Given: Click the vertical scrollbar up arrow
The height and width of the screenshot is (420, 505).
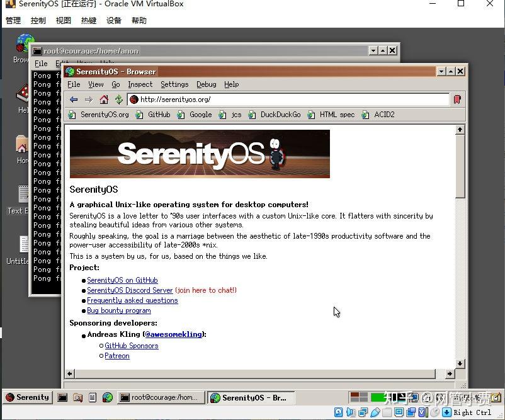Looking at the screenshot, I should pyautogui.click(x=460, y=130).
